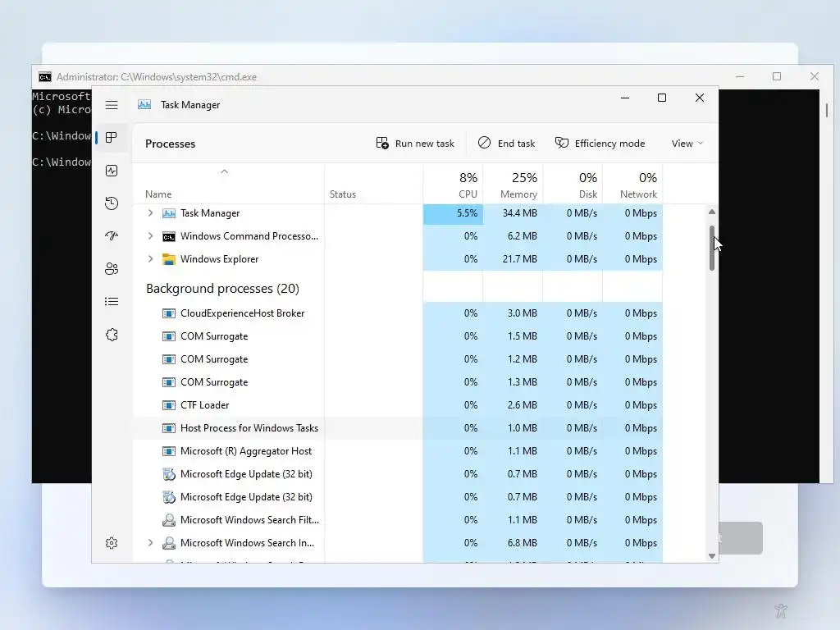Image resolution: width=840 pixels, height=630 pixels.
Task: Click the scrollbar up arrow in process list
Action: point(712,212)
